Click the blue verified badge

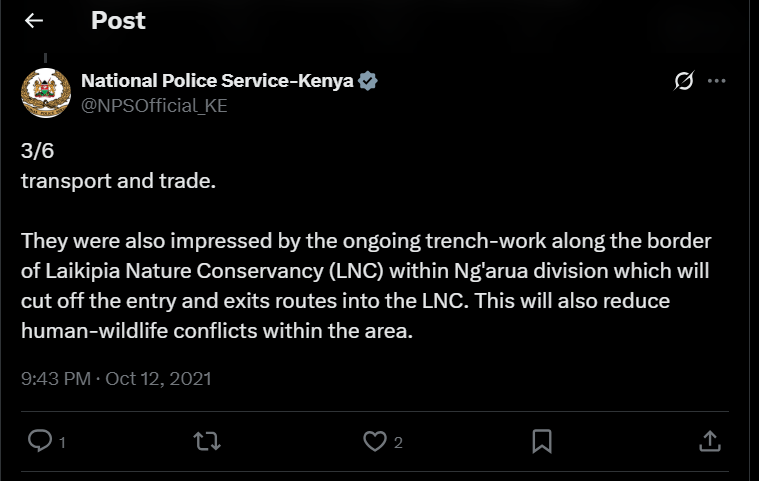pos(368,81)
